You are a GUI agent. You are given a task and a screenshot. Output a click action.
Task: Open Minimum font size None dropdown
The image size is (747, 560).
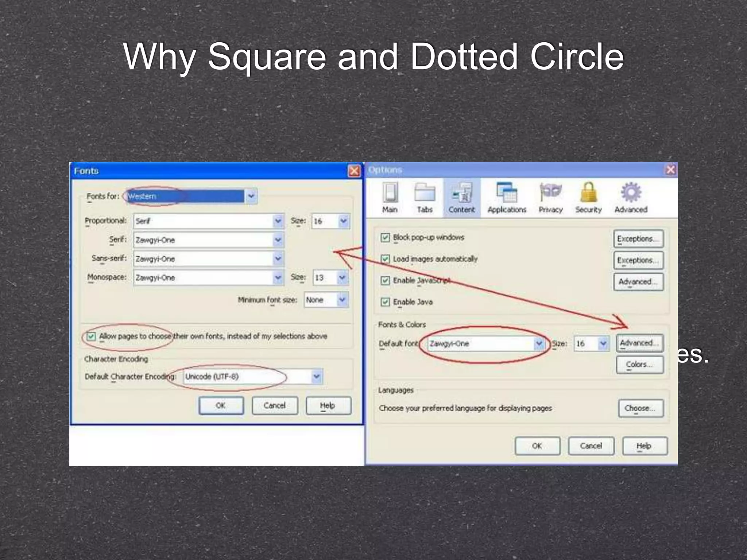pyautogui.click(x=326, y=300)
